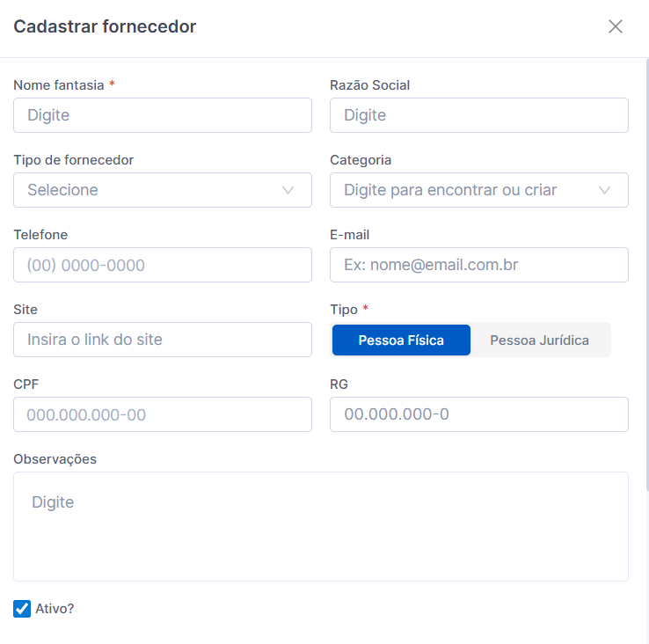Click the CPF input field

click(x=163, y=414)
